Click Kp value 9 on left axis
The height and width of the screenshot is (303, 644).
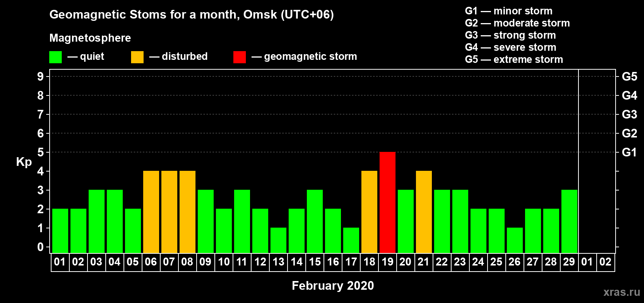coord(41,77)
